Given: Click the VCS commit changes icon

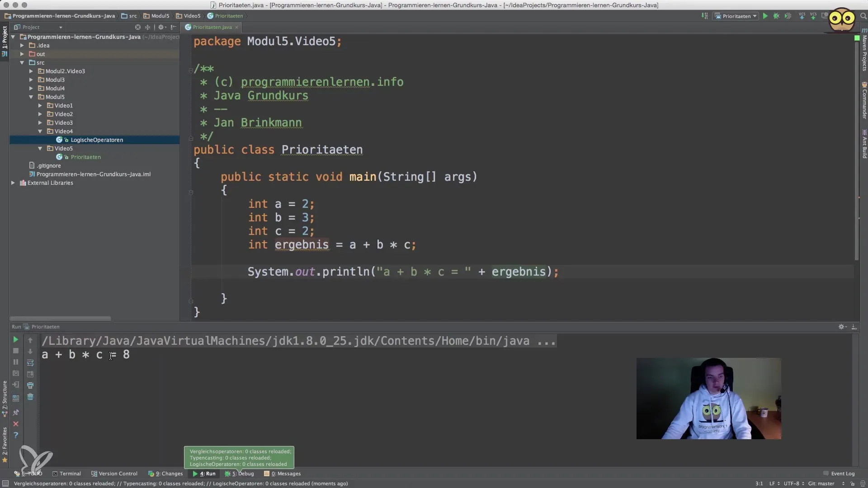Looking at the screenshot, I should pyautogui.click(x=813, y=16).
